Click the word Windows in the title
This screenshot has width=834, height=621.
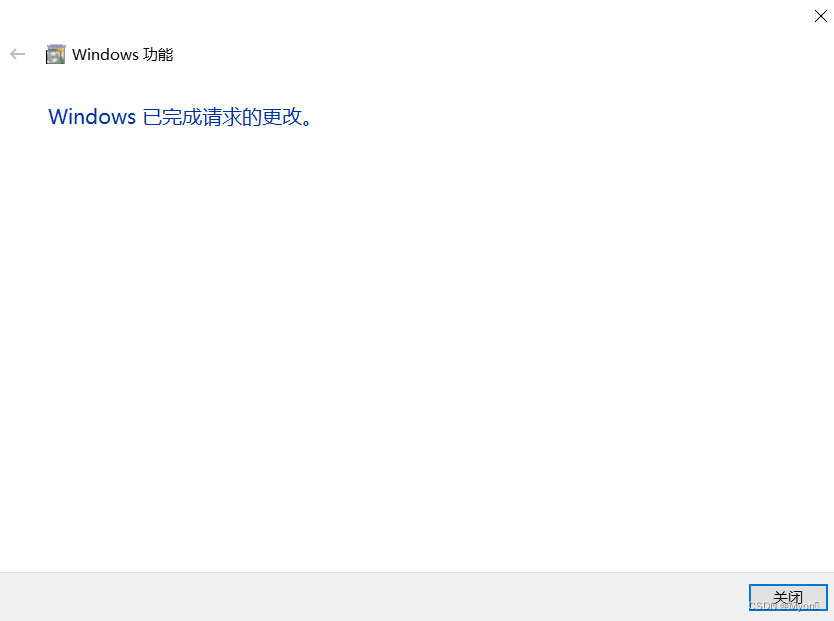coord(105,54)
